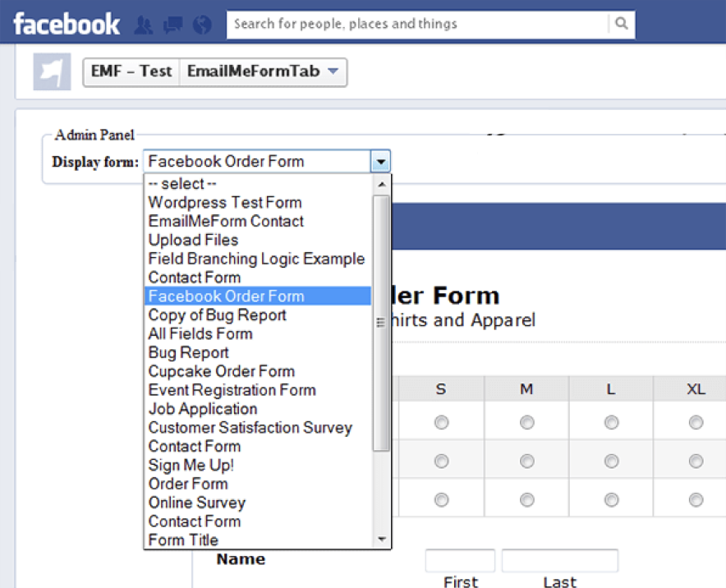
Task: Choose the '-- select --' option
Action: pos(258,184)
